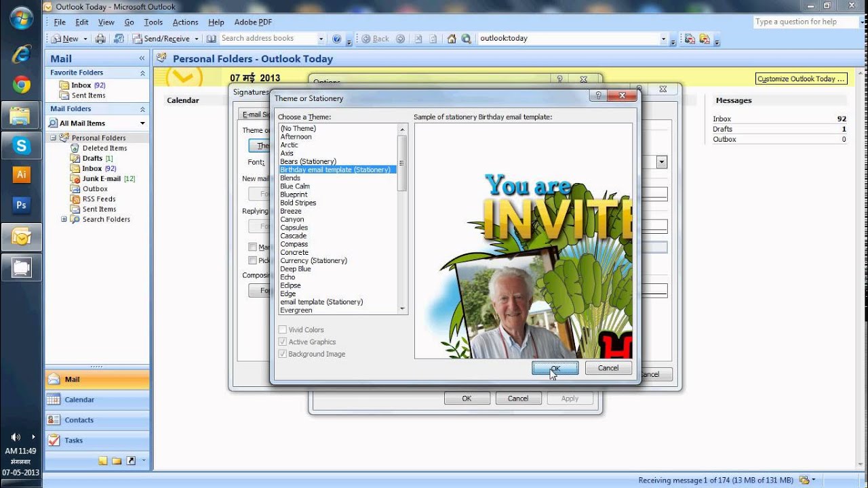Click OK in Theme or Stationery dialog
The width and height of the screenshot is (868, 488).
coord(555,368)
